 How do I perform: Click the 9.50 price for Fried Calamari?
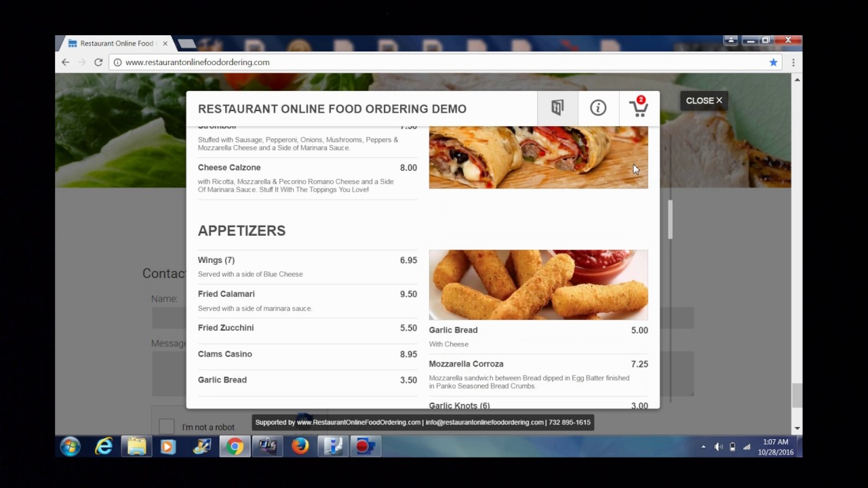tap(408, 294)
